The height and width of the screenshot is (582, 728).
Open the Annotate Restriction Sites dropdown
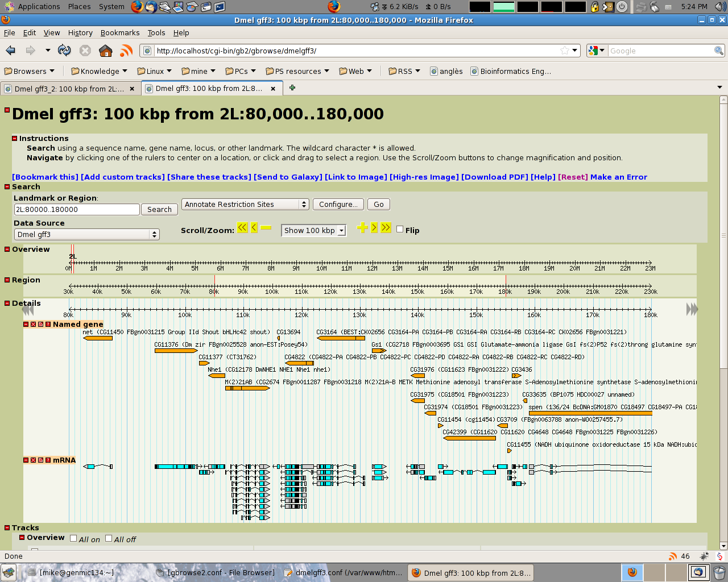pyautogui.click(x=245, y=204)
